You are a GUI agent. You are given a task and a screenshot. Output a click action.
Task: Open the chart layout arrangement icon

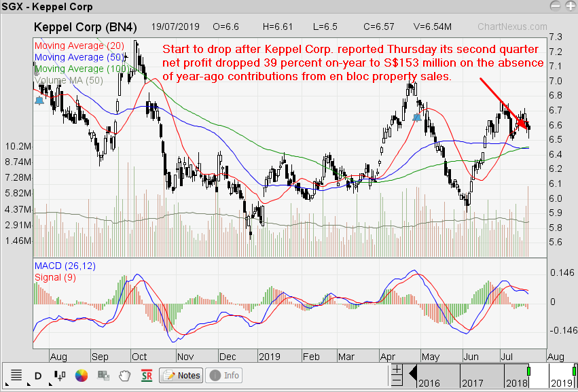click(104, 375)
